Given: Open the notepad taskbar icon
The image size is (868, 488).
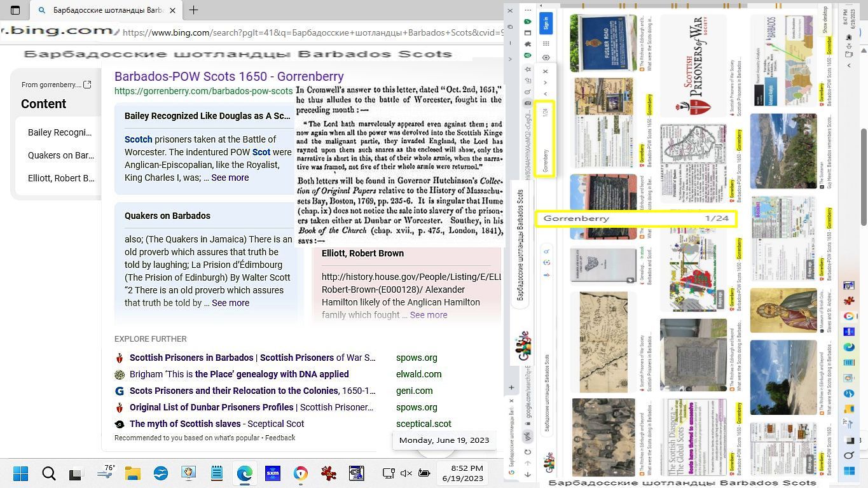Looking at the screenshot, I should 216,473.
